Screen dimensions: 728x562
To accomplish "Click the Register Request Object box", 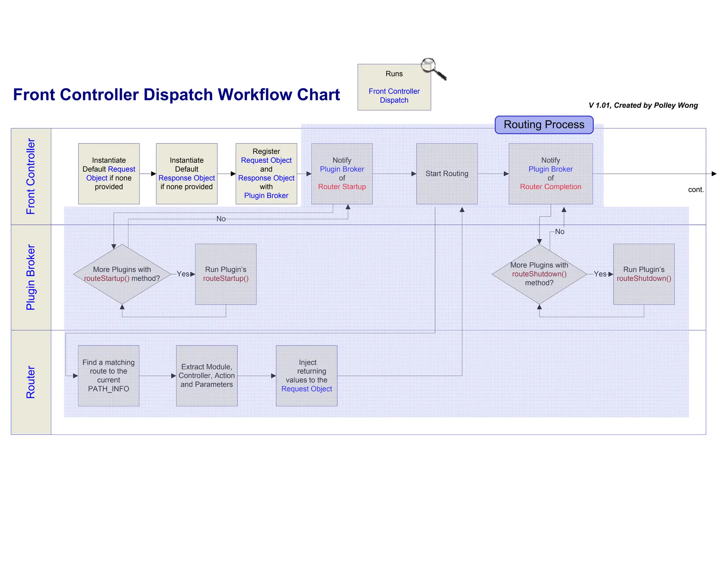I will click(x=266, y=174).
